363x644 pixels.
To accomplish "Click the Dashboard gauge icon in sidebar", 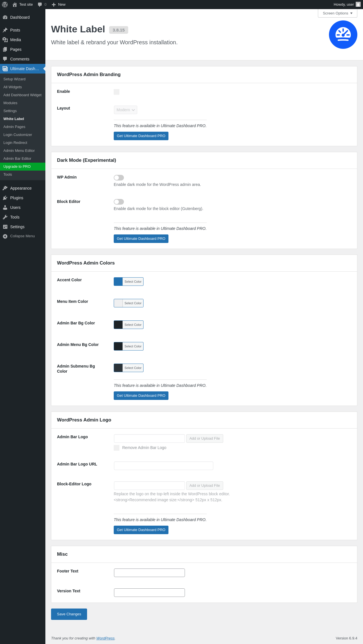I will [x=5, y=17].
